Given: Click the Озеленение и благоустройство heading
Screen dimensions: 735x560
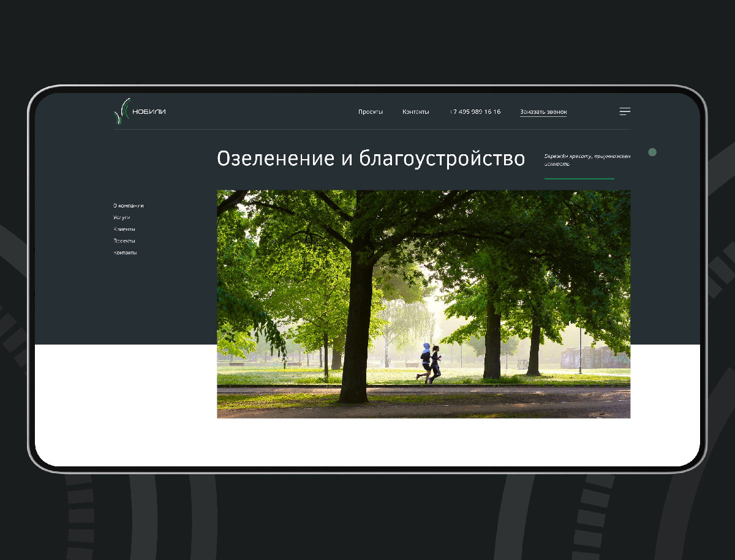Looking at the screenshot, I should click(x=371, y=159).
